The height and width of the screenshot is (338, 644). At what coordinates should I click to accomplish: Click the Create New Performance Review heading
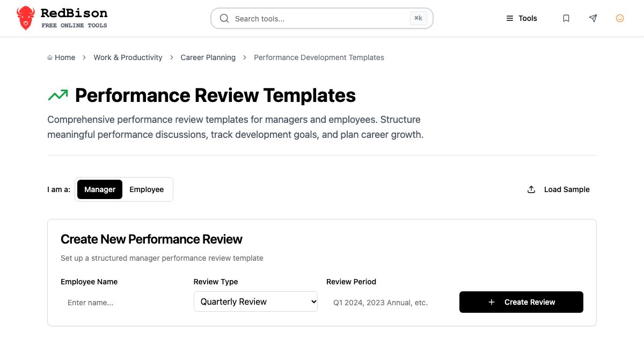[151, 239]
